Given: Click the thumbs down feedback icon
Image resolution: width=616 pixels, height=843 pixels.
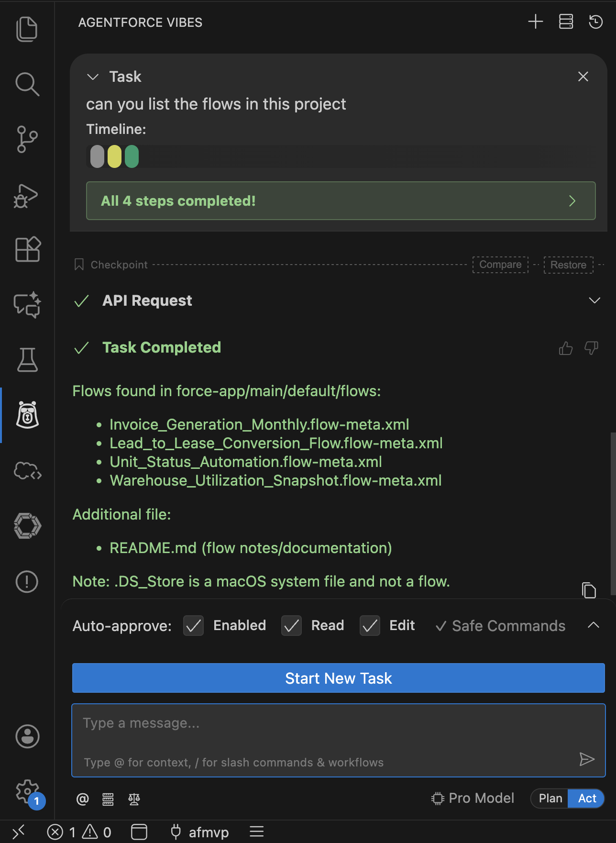Looking at the screenshot, I should click(591, 348).
